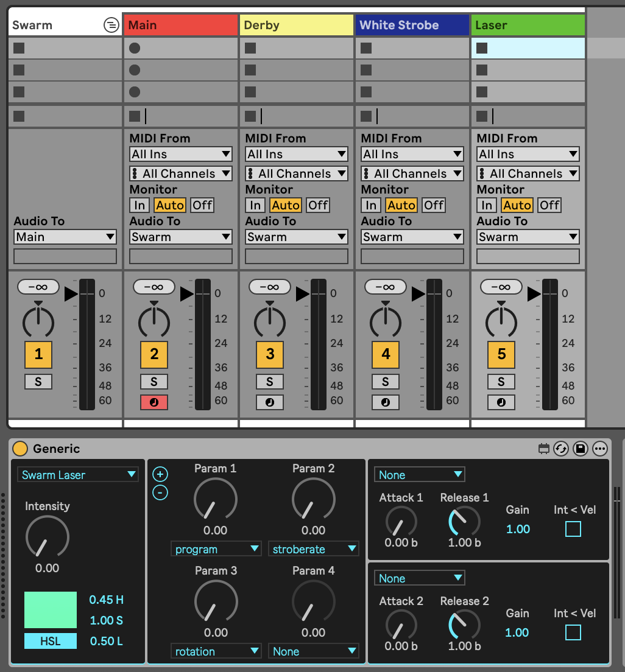Click the Swarm group fold button icon
The height and width of the screenshot is (672, 625).
(111, 25)
